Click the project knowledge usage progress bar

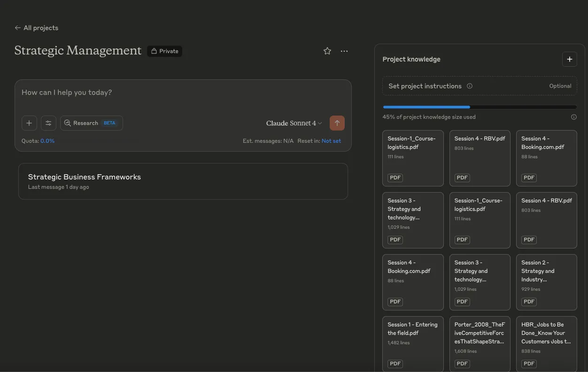coord(480,107)
